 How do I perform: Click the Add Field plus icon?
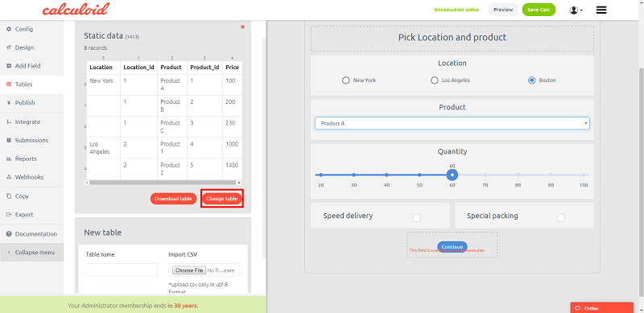(9, 66)
